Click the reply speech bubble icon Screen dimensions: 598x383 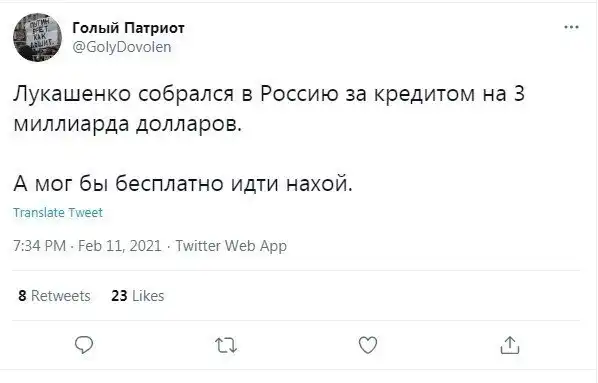pyautogui.click(x=84, y=346)
